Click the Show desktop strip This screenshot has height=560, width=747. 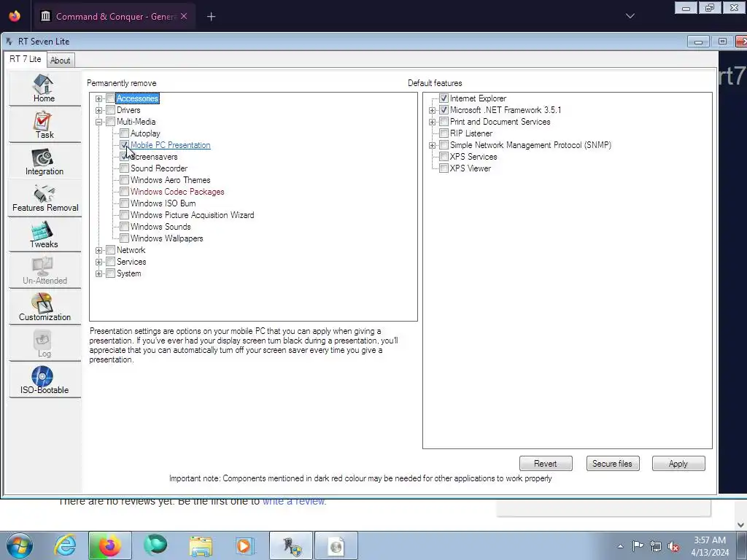pyautogui.click(x=742, y=545)
